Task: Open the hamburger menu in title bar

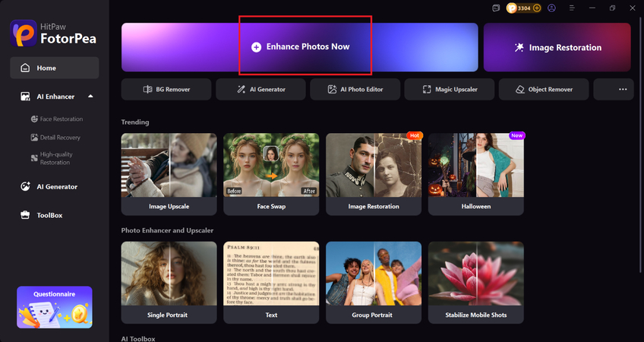Action: coord(572,8)
